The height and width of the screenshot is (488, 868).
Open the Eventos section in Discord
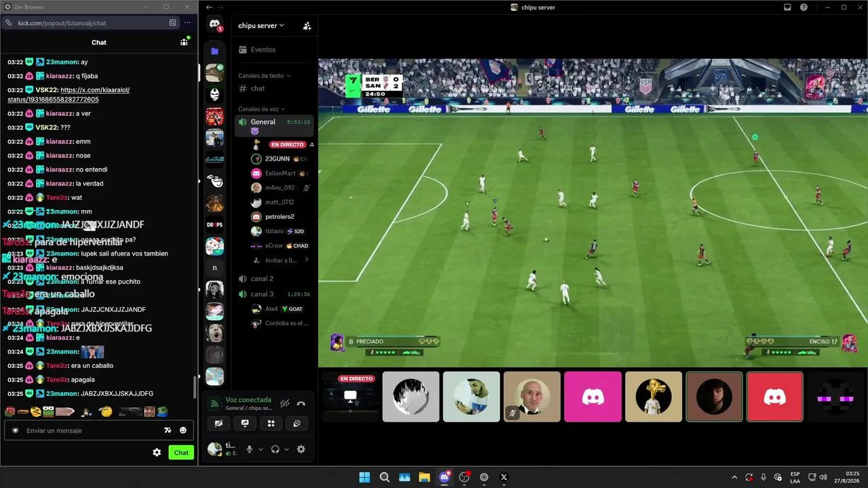click(x=274, y=49)
